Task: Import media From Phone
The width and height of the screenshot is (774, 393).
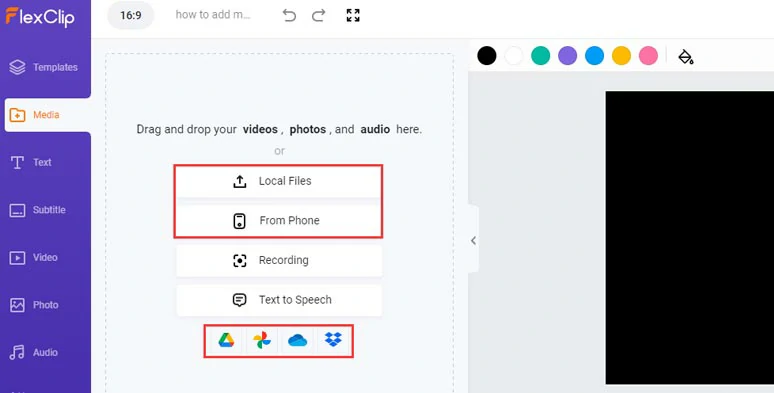Action: tap(279, 220)
